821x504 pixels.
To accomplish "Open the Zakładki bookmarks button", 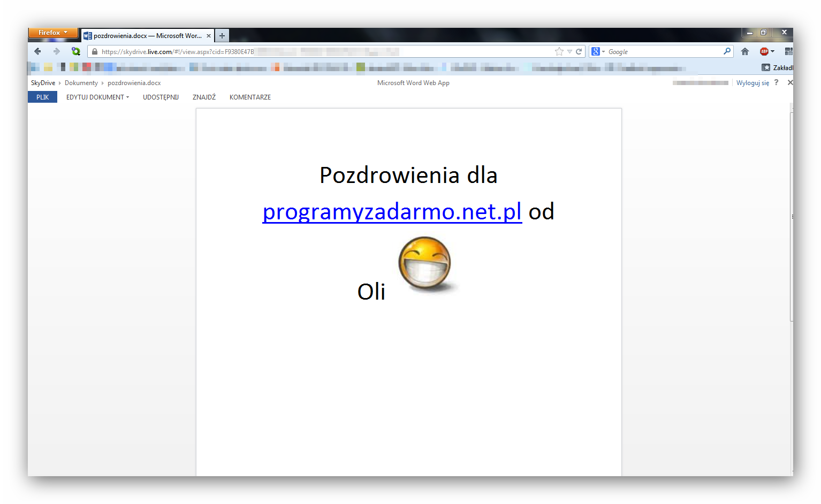I will pos(777,67).
